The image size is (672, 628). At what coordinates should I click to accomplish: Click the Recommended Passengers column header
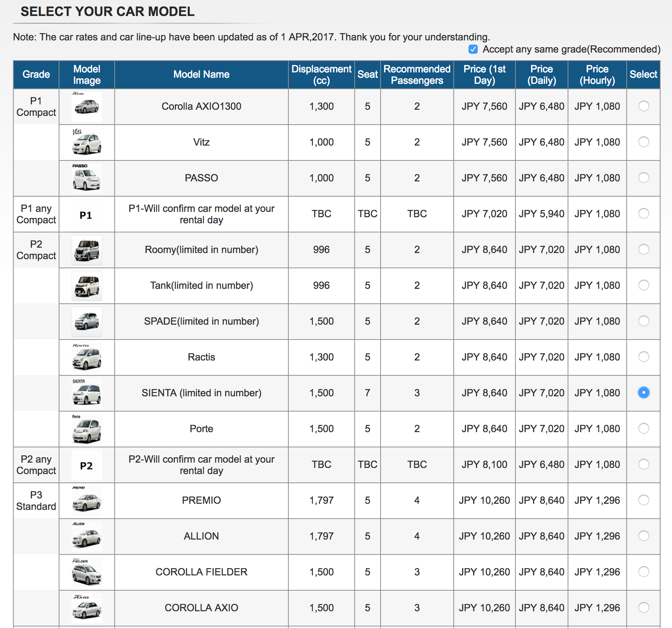[x=417, y=74]
